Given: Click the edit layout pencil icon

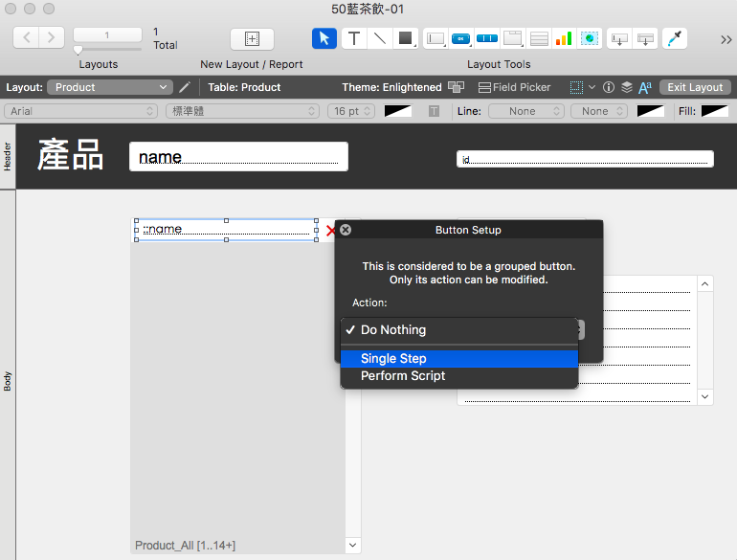Looking at the screenshot, I should 185,87.
